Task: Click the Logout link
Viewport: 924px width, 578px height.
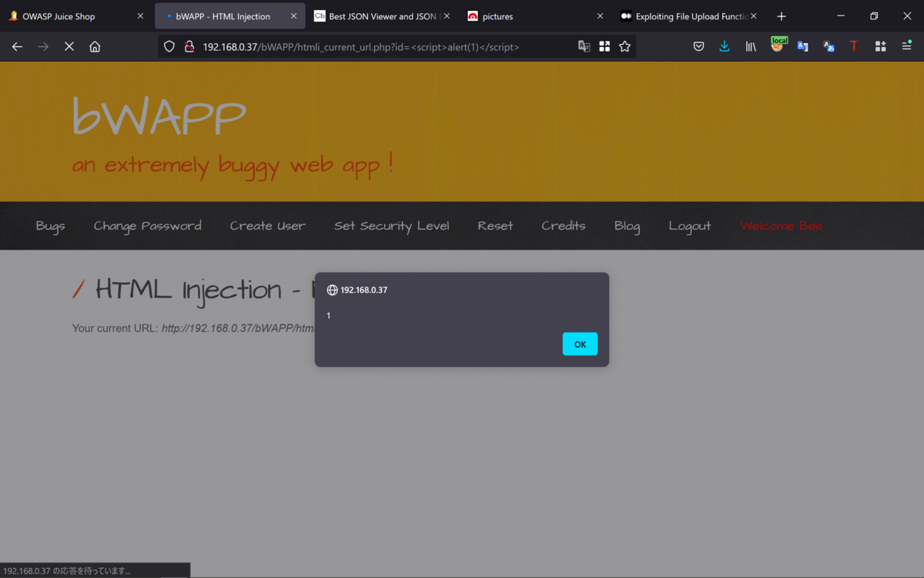Action: click(x=689, y=226)
